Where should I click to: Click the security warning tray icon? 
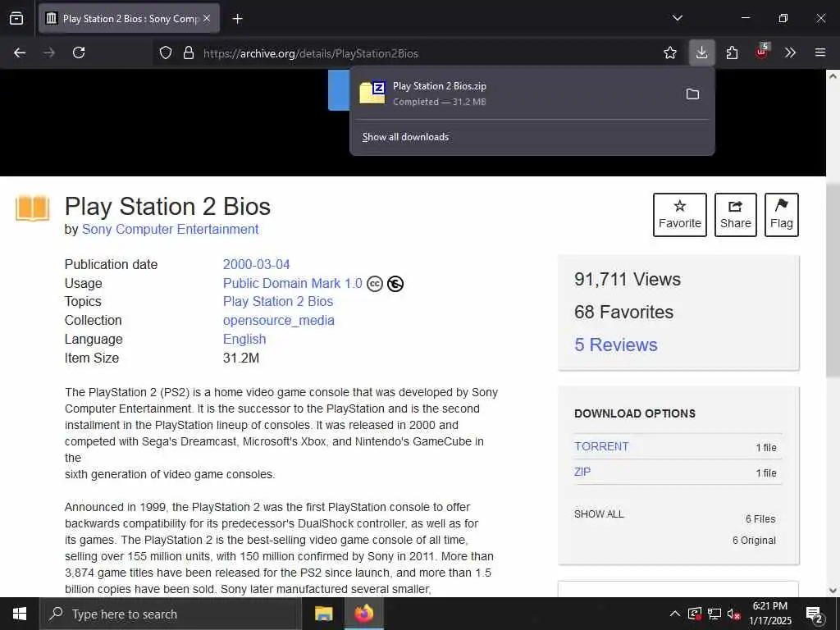pyautogui.click(x=694, y=614)
